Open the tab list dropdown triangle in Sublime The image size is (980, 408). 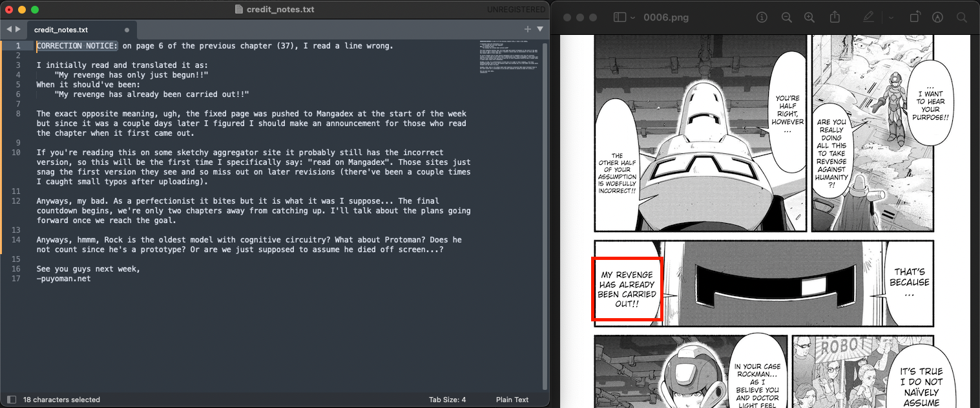coord(540,29)
